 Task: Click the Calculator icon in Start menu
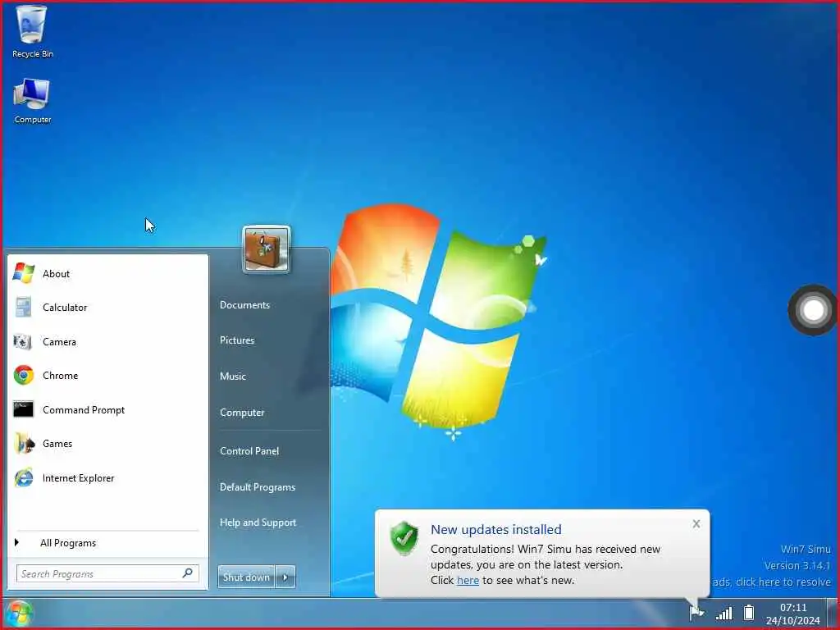click(24, 308)
